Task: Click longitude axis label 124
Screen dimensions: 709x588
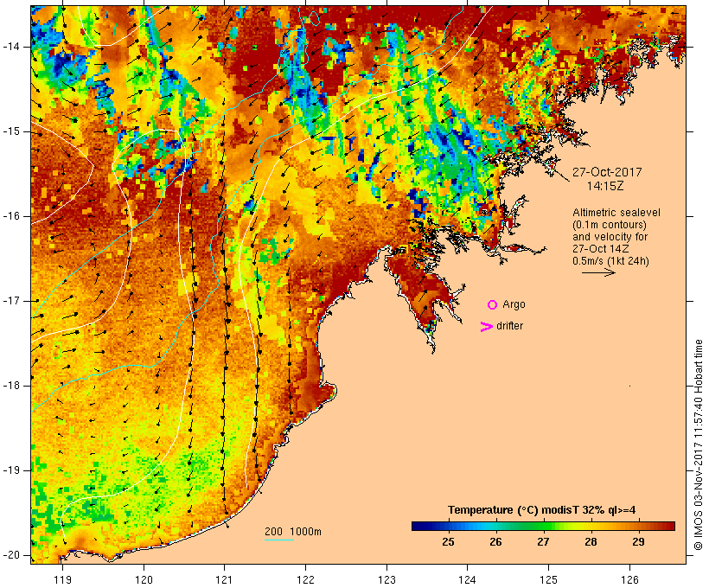Action: point(467,580)
